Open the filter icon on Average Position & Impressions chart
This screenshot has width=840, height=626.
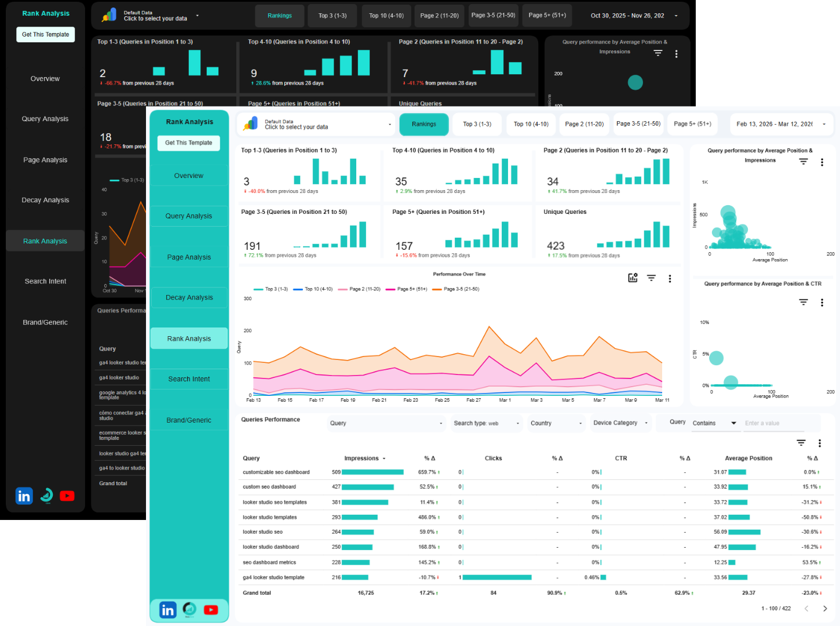click(803, 162)
